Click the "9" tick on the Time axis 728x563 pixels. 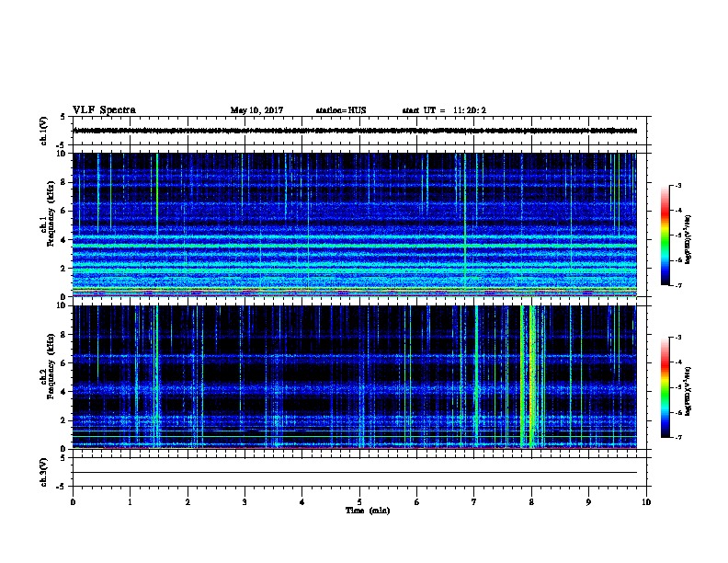click(588, 501)
